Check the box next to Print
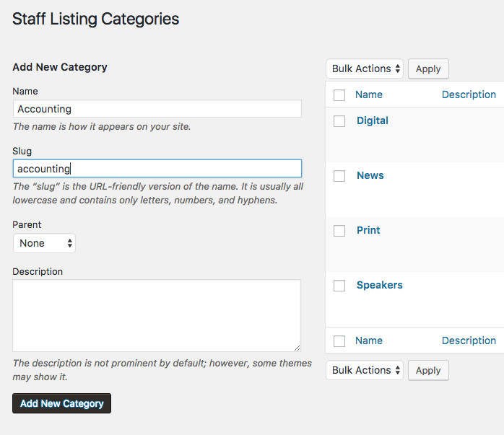 tap(339, 231)
